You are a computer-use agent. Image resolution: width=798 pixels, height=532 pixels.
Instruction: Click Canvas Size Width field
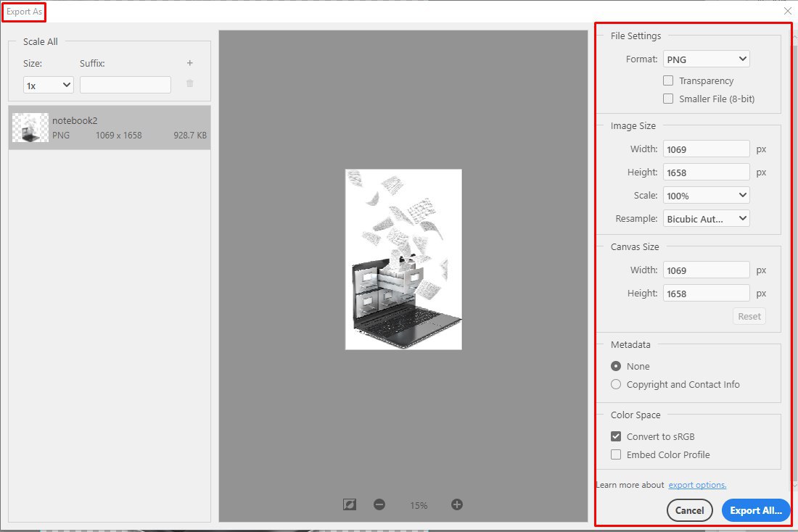click(x=707, y=270)
